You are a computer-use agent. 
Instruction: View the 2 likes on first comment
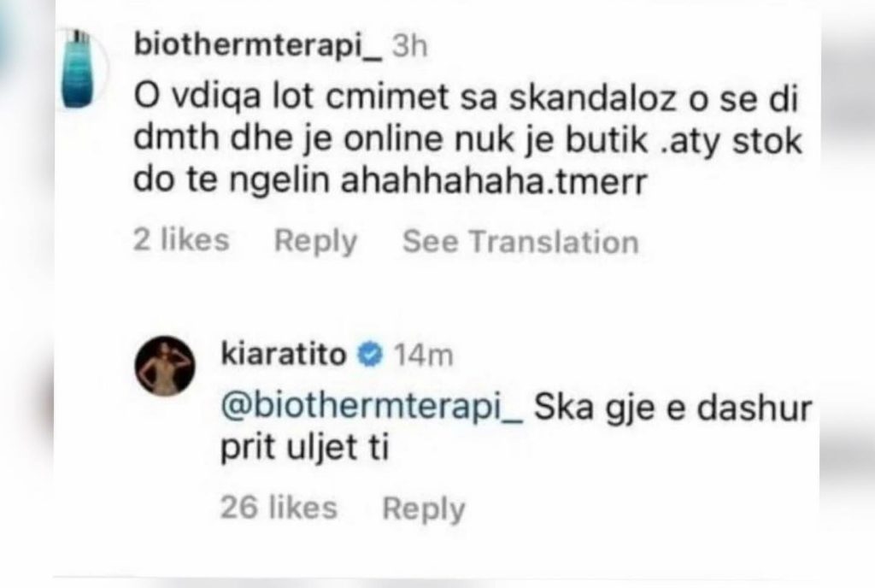(x=181, y=240)
